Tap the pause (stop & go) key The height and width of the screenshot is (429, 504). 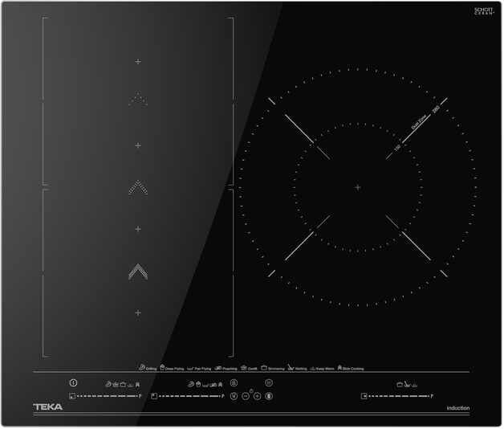coord(269,383)
